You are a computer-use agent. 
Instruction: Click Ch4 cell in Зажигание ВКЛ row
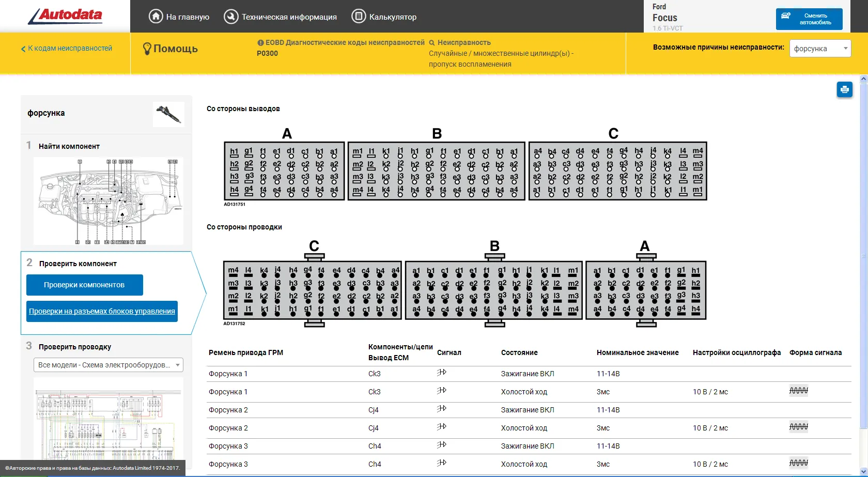pos(375,446)
